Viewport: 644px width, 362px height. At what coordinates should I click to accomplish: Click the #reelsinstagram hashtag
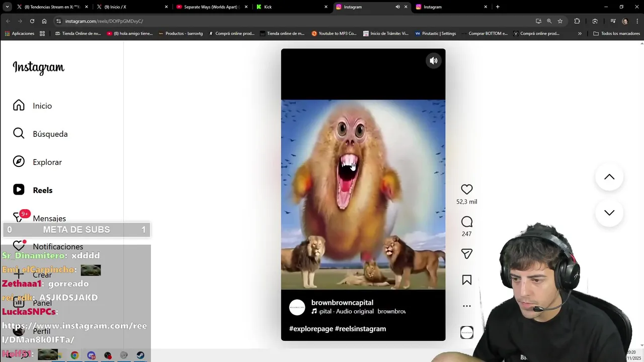(360, 329)
